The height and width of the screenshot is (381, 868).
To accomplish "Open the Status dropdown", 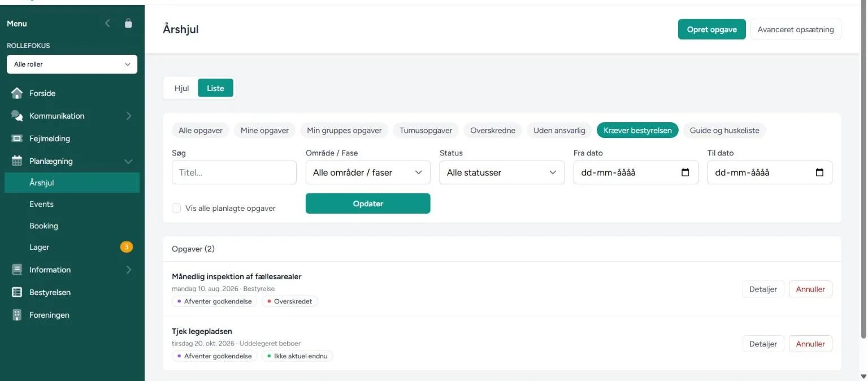I will (502, 172).
